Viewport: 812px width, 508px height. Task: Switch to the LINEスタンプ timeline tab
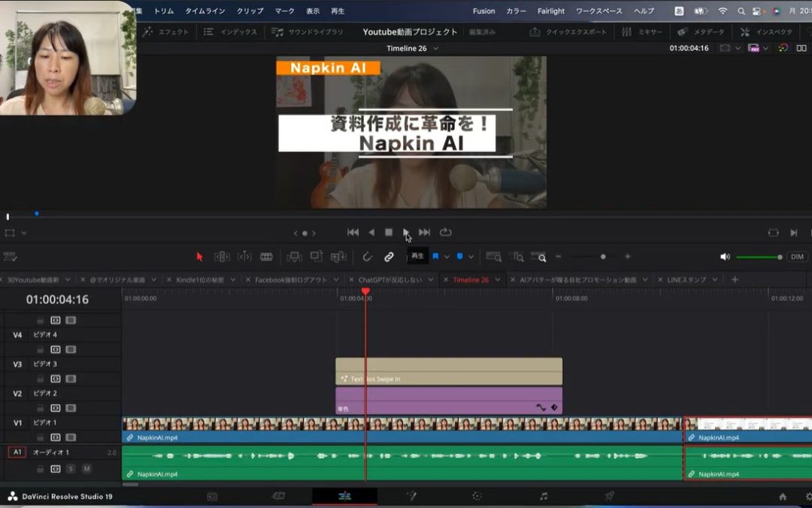click(686, 280)
